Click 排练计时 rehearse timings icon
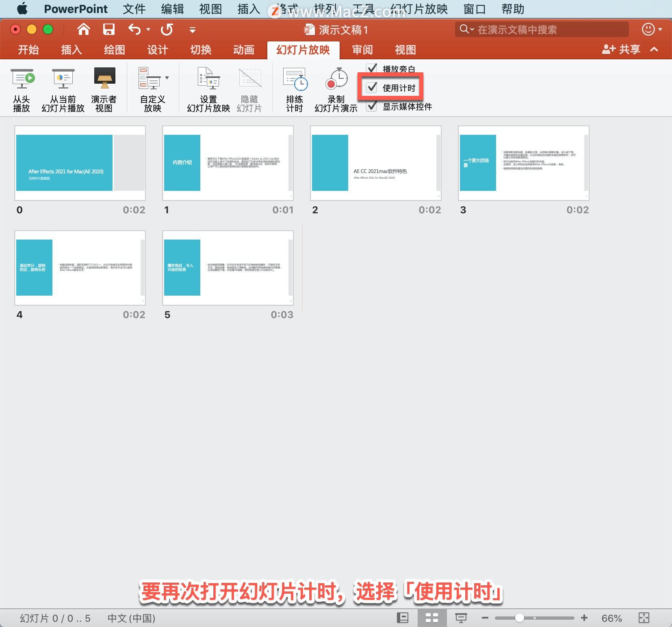 pos(295,79)
